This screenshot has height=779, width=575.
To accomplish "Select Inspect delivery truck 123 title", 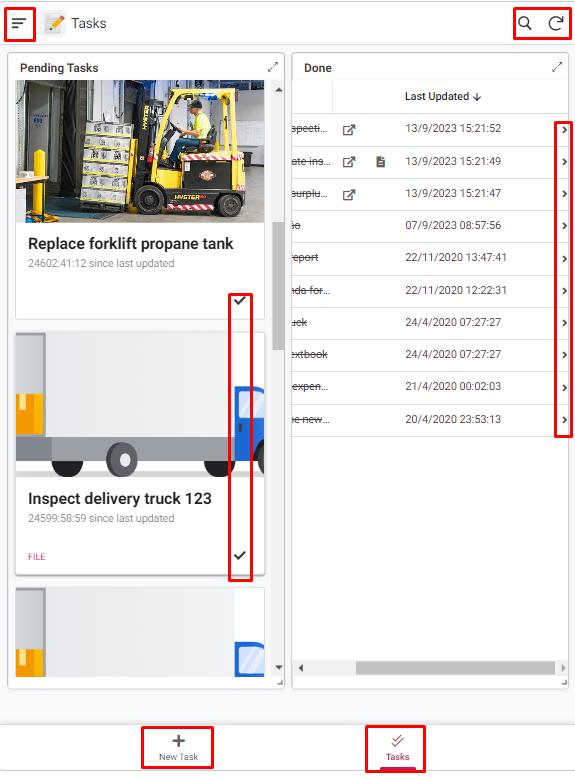I will point(120,498).
